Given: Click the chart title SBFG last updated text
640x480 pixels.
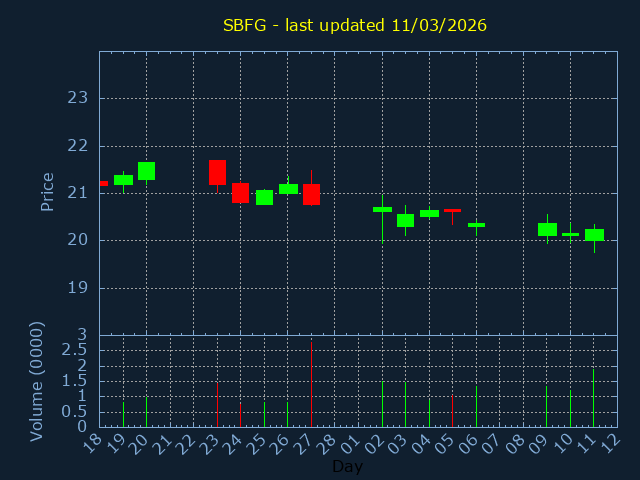Looking at the screenshot, I should click(355, 25).
